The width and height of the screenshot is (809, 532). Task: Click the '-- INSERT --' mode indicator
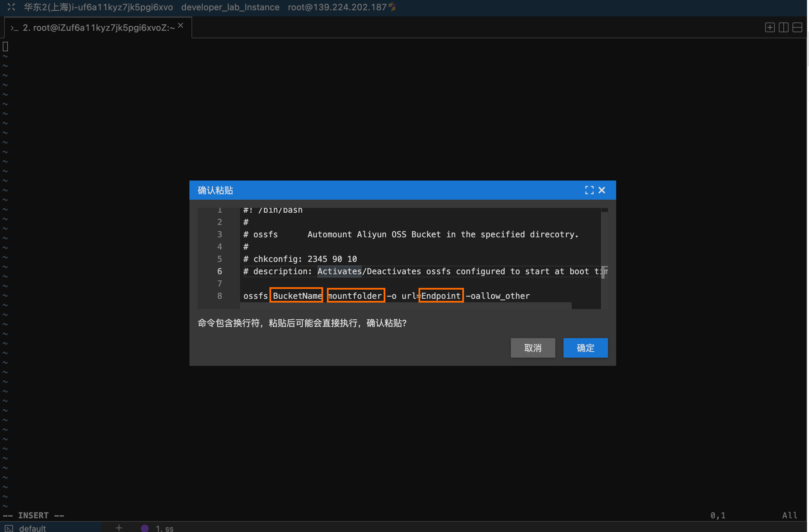(34, 515)
